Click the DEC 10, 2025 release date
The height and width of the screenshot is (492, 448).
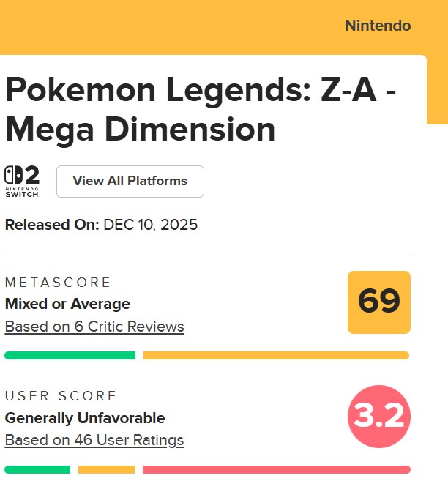coord(151,225)
